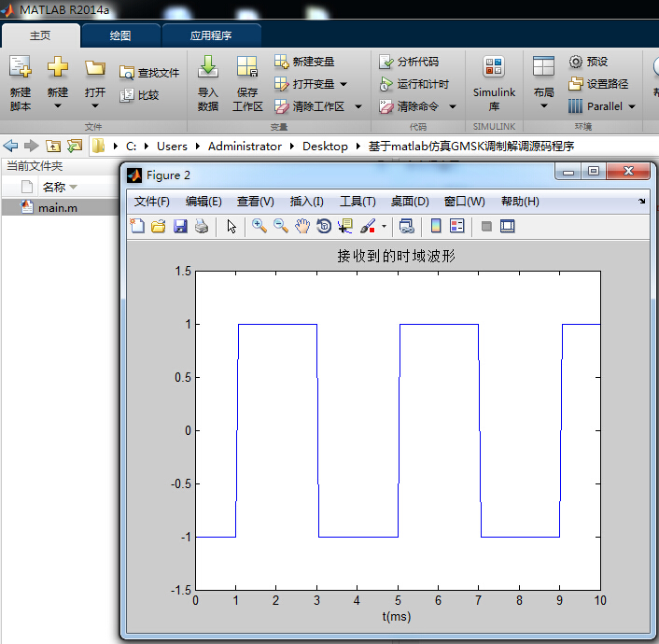Toggle Brush Data tool

[x=368, y=226]
